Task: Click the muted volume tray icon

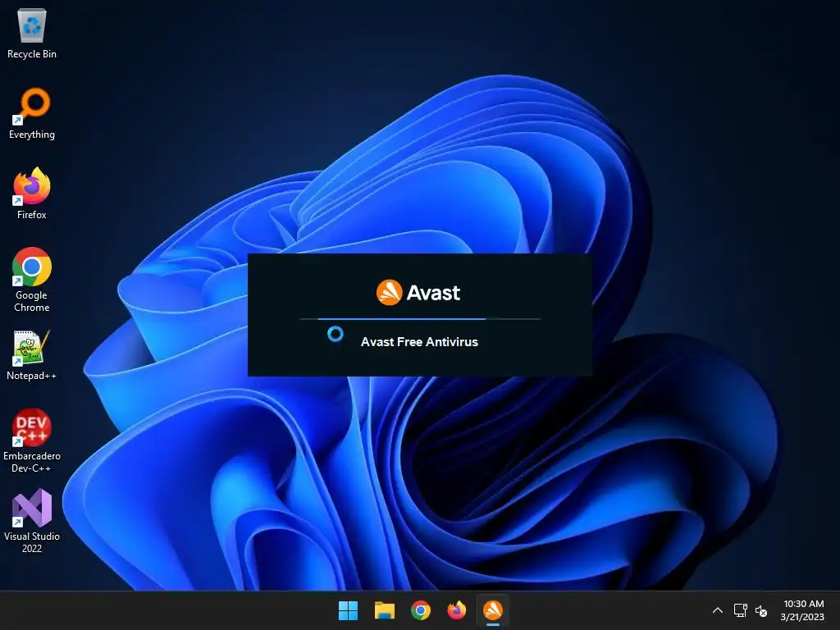Action: coord(760,610)
